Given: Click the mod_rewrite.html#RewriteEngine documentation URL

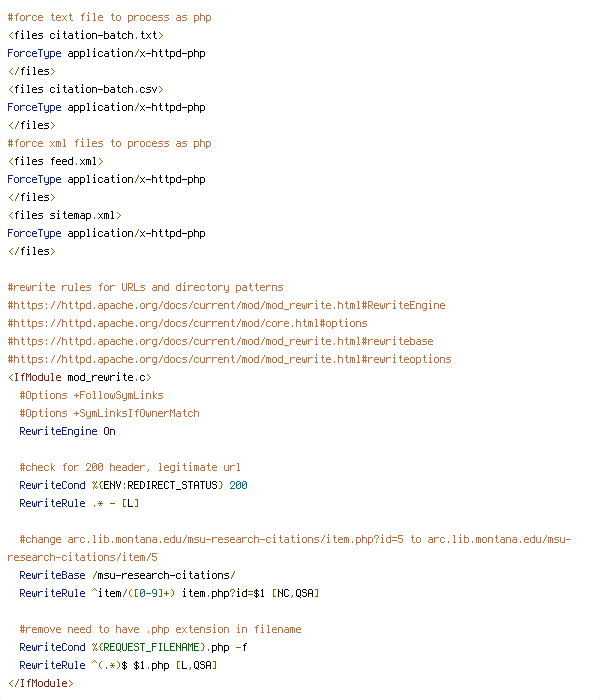Looking at the screenshot, I should click(226, 305).
